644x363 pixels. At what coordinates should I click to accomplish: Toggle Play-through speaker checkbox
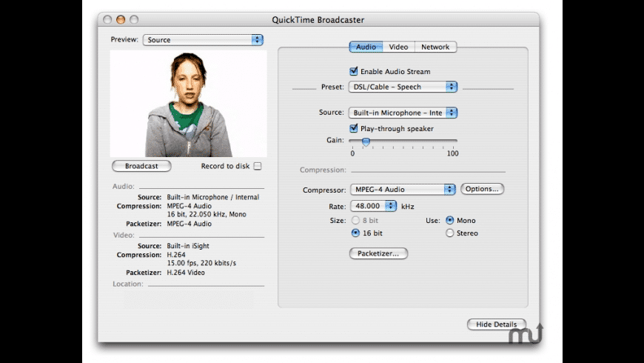(x=353, y=128)
